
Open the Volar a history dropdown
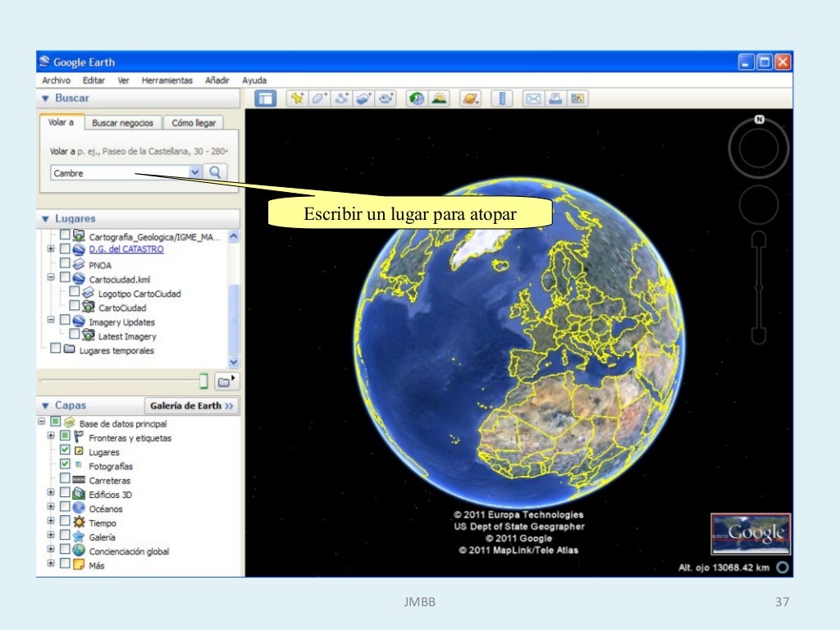[194, 172]
